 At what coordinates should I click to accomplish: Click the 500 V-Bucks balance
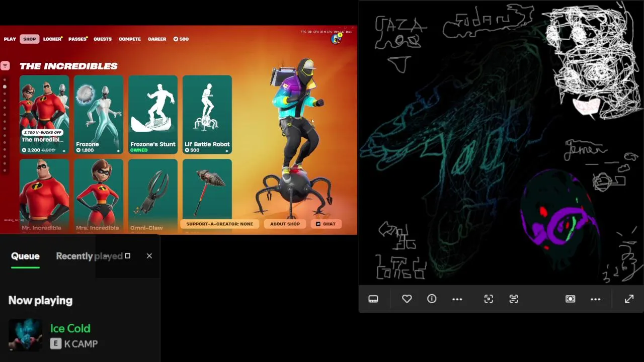[181, 39]
